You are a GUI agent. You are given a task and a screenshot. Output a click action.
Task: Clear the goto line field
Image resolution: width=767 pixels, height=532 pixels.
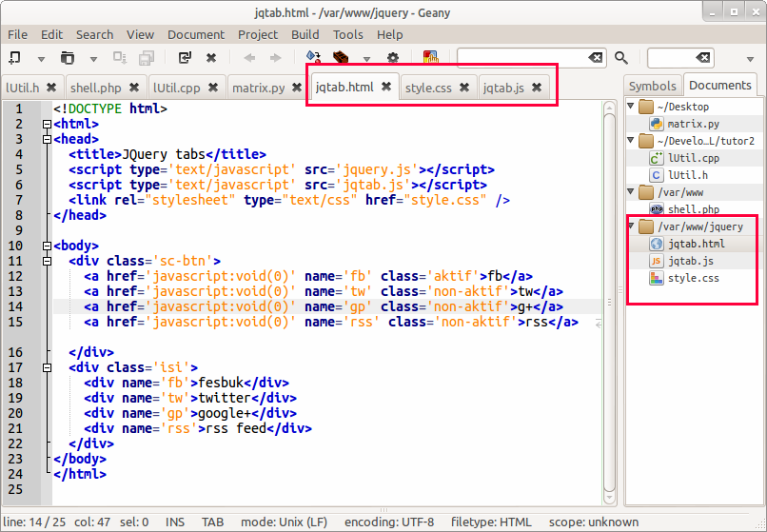tap(703, 58)
